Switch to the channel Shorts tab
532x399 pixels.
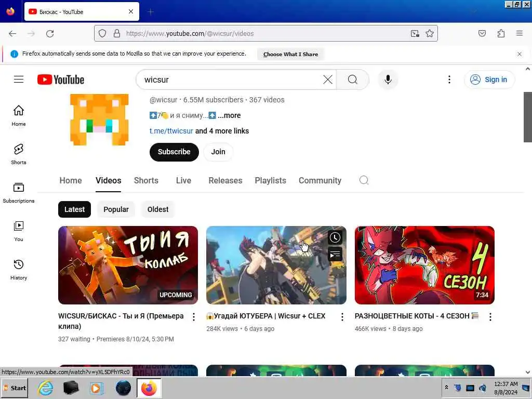coord(146,180)
